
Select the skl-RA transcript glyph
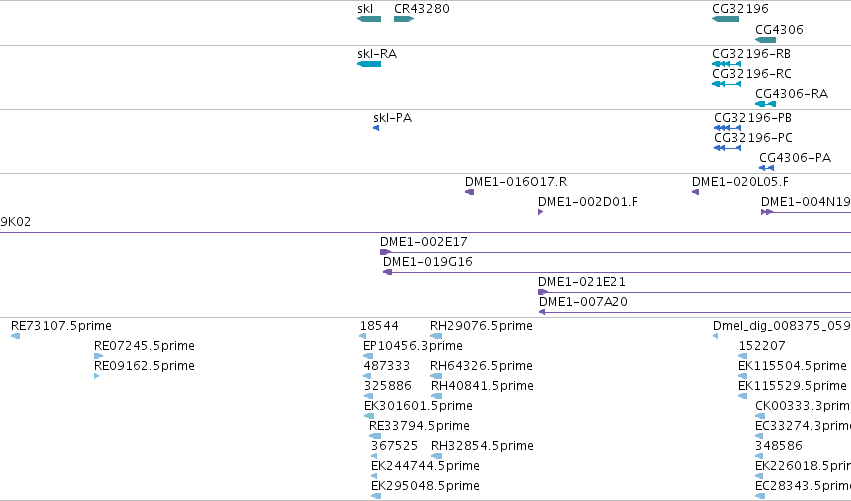point(369,64)
